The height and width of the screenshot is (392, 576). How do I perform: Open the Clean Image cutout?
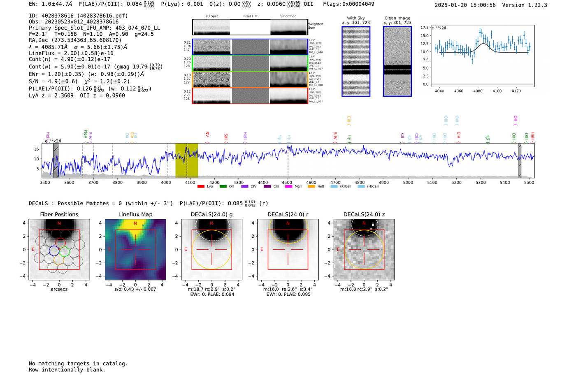[x=397, y=61]
